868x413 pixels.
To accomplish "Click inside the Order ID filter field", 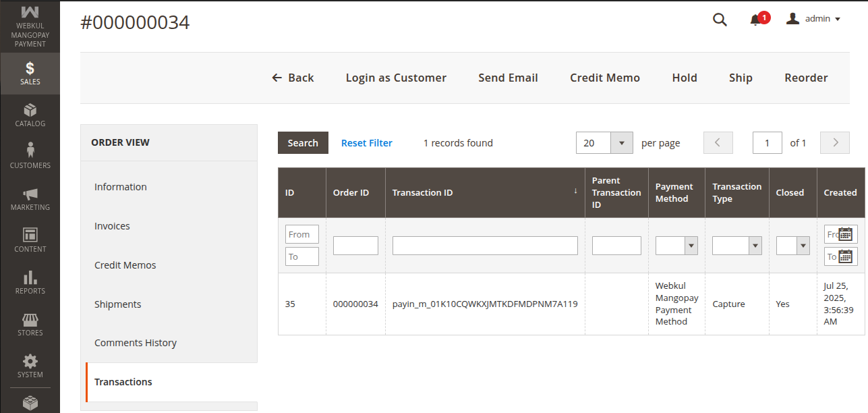I will tap(355, 246).
